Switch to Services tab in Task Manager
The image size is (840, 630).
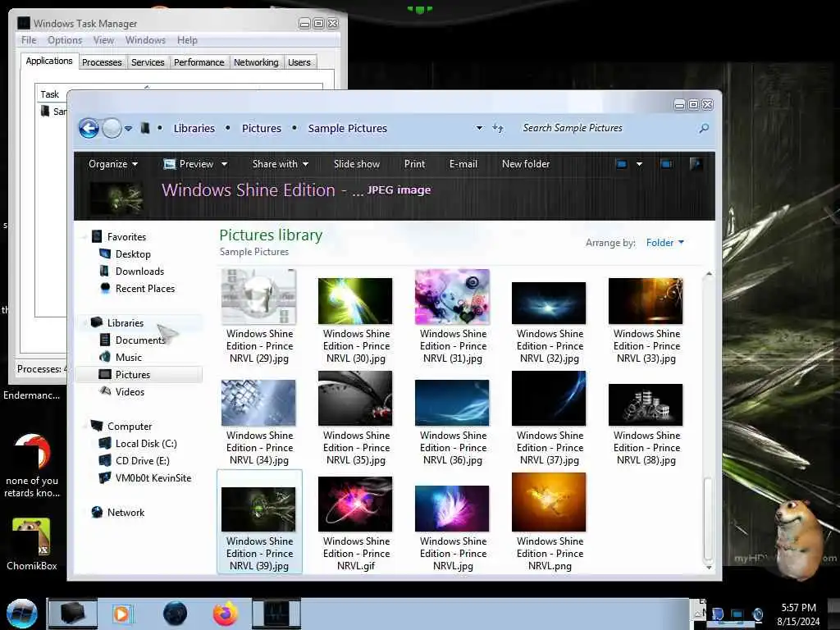(148, 62)
